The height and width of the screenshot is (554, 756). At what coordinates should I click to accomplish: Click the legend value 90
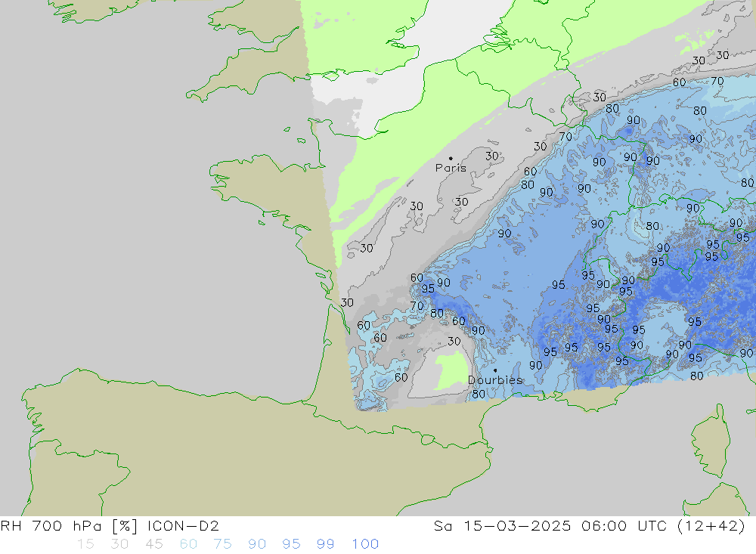click(x=257, y=544)
